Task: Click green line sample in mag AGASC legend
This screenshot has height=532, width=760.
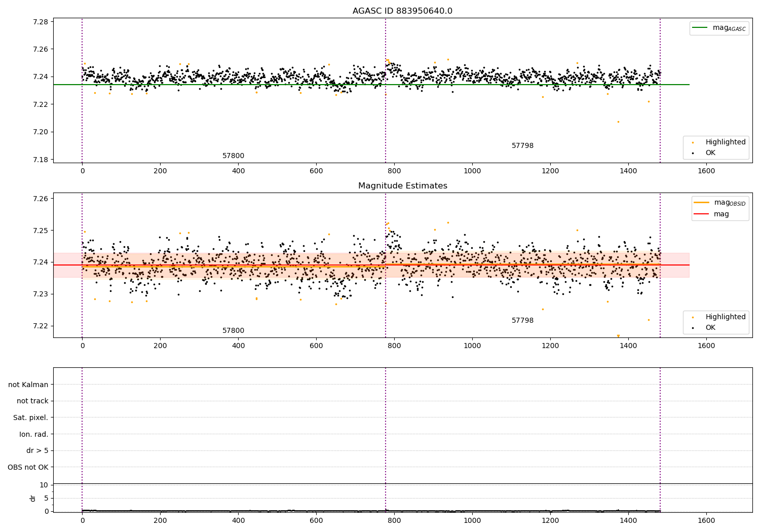Action: click(x=700, y=28)
